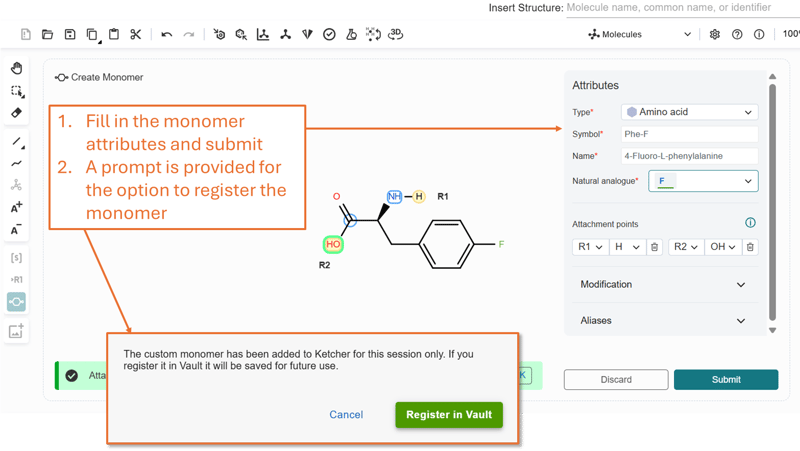800x451 pixels.
Task: Select the Erase tool
Action: tap(17, 113)
